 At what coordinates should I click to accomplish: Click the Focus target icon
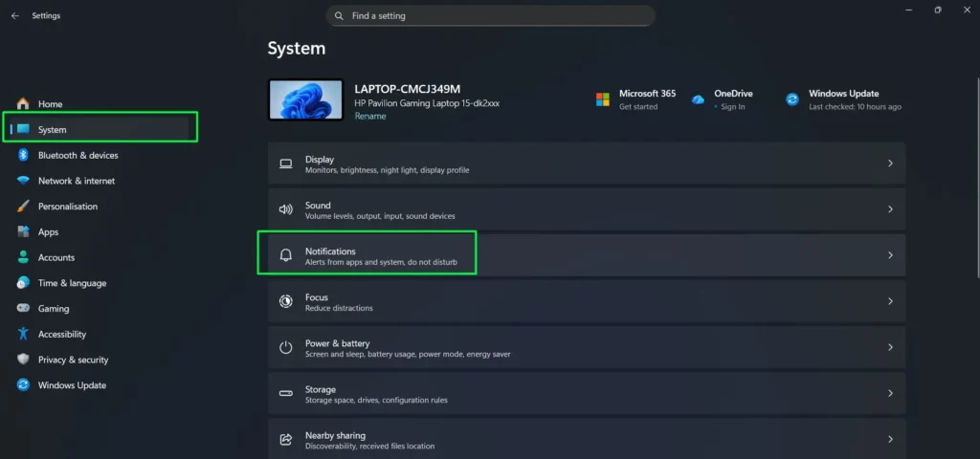tap(285, 301)
